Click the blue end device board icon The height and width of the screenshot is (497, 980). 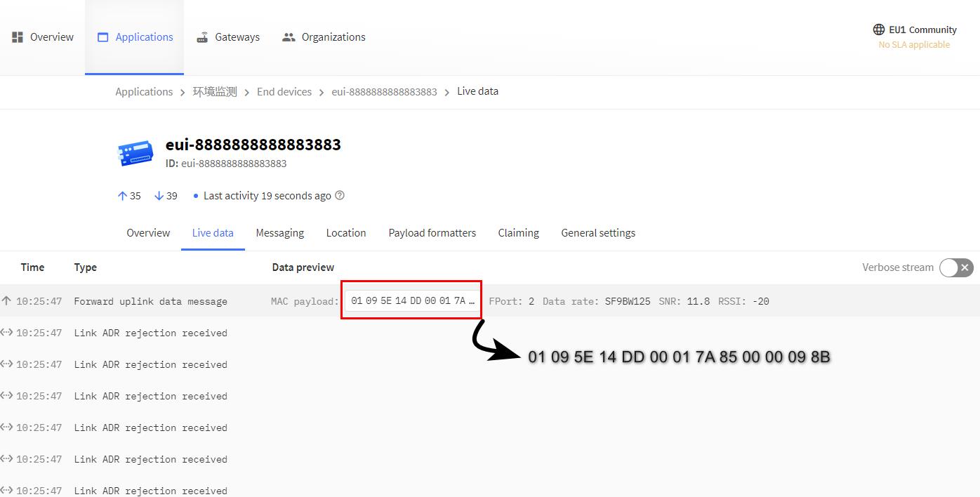tap(135, 152)
